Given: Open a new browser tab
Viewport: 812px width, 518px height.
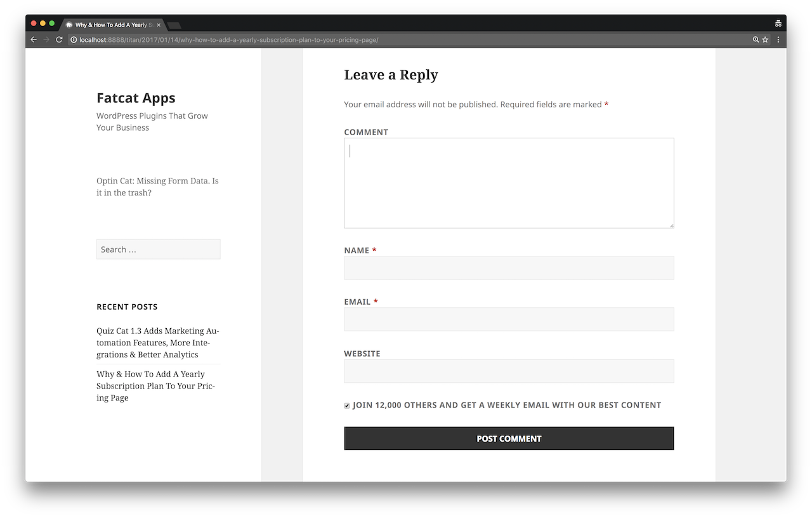Looking at the screenshot, I should point(174,25).
